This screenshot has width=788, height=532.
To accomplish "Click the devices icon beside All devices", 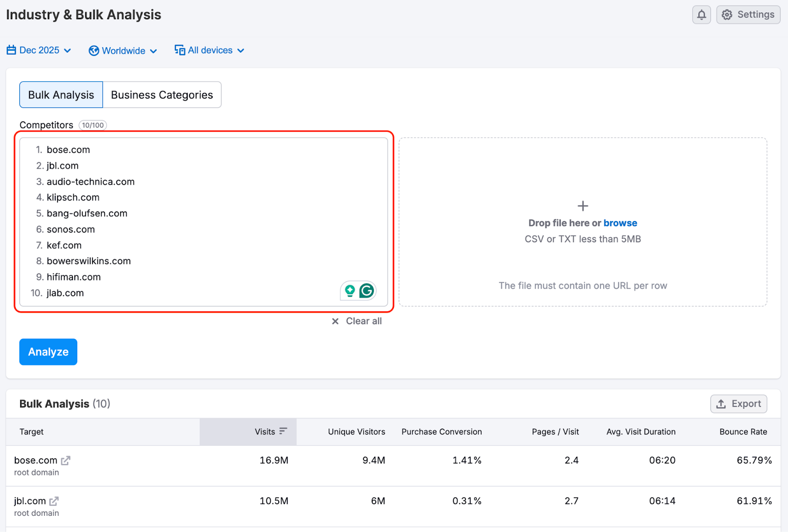I will click(x=179, y=50).
